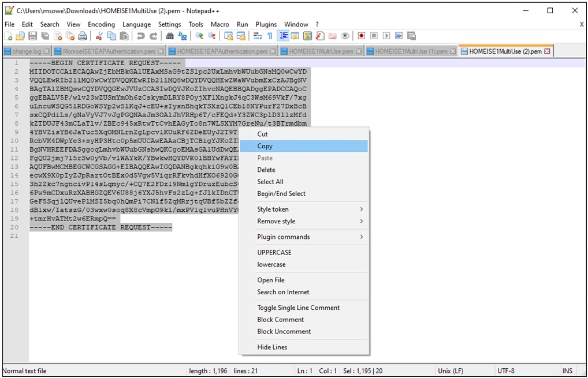Click the Save file toolbar icon
This screenshot has width=588, height=378.
[x=32, y=36]
